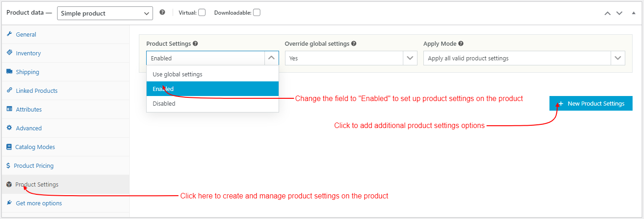Click the Get more options plug icon

coord(9,203)
